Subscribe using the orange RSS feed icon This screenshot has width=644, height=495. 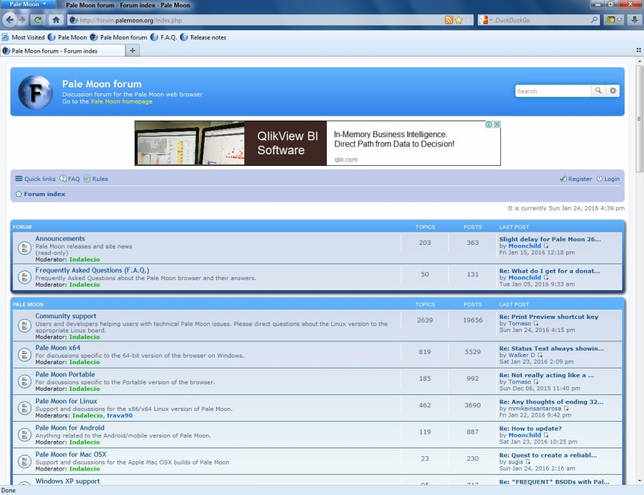click(448, 20)
